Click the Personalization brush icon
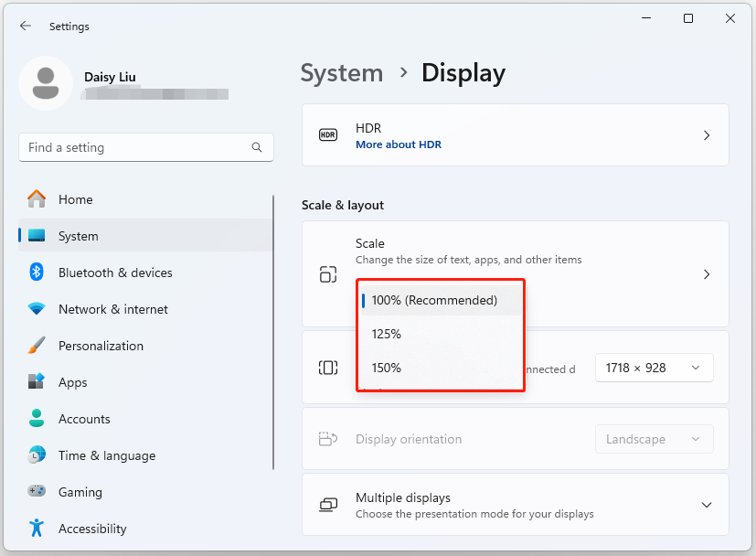Viewport: 756px width, 556px height. (35, 346)
